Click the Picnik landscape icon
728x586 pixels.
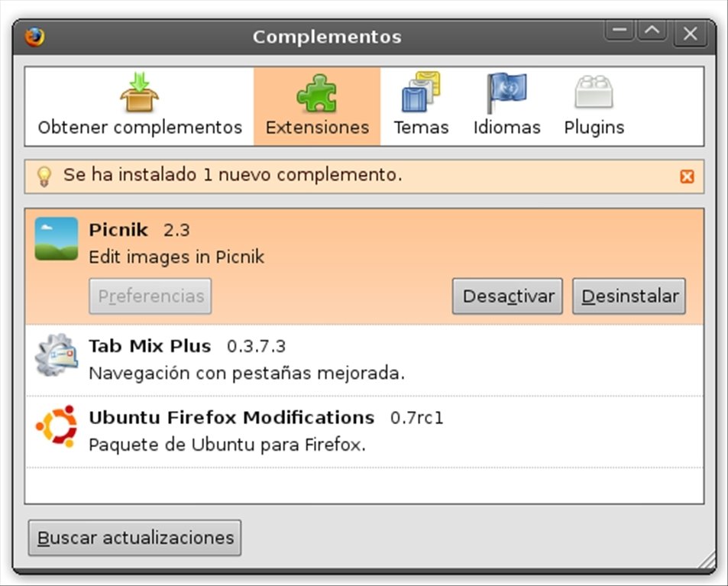[57, 238]
